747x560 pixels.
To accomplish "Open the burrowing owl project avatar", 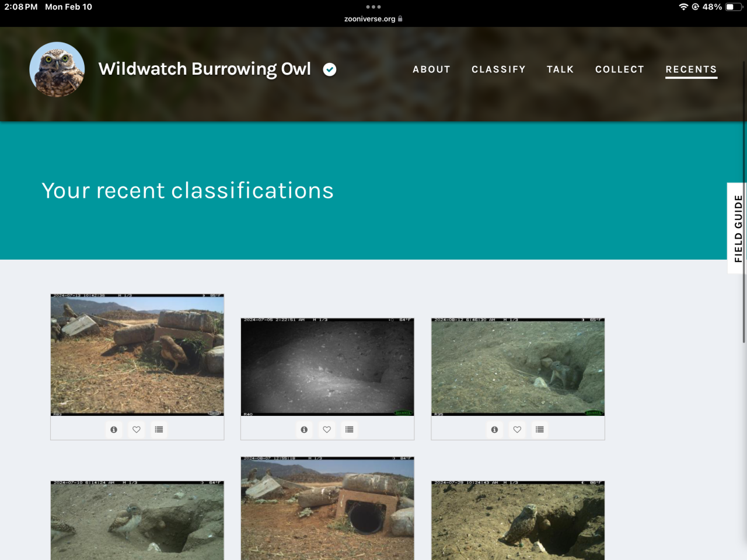I will point(57,69).
